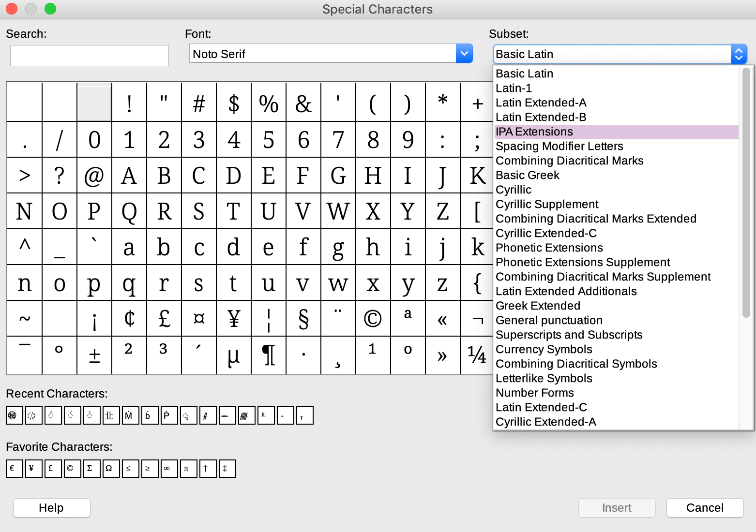Pick Latin Extended-A from the subset list

click(x=616, y=103)
